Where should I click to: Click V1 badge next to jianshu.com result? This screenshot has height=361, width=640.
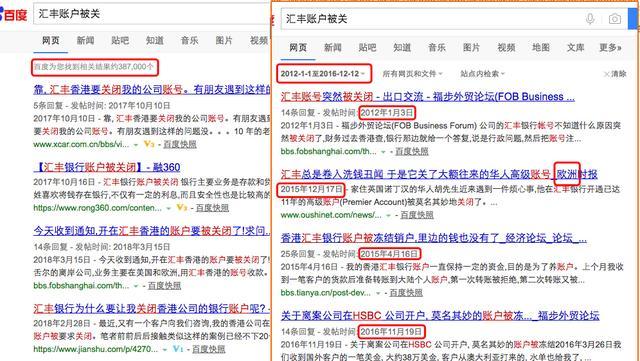pos(178,349)
